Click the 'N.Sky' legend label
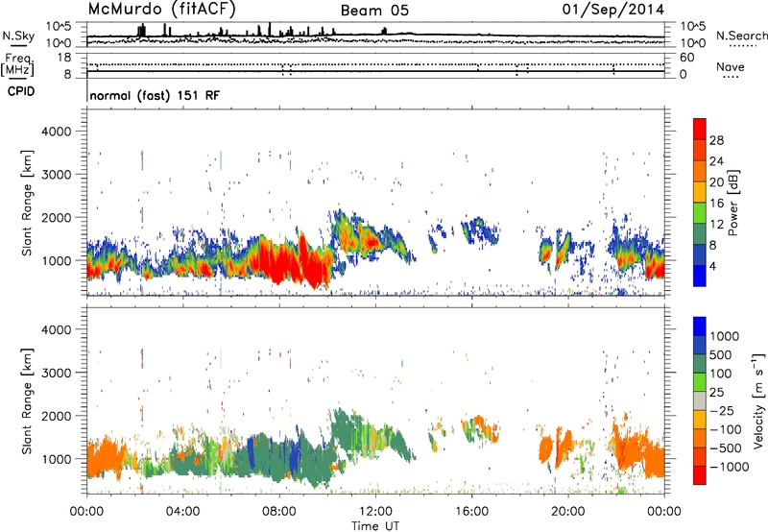The width and height of the screenshot is (768, 532). [x=18, y=36]
